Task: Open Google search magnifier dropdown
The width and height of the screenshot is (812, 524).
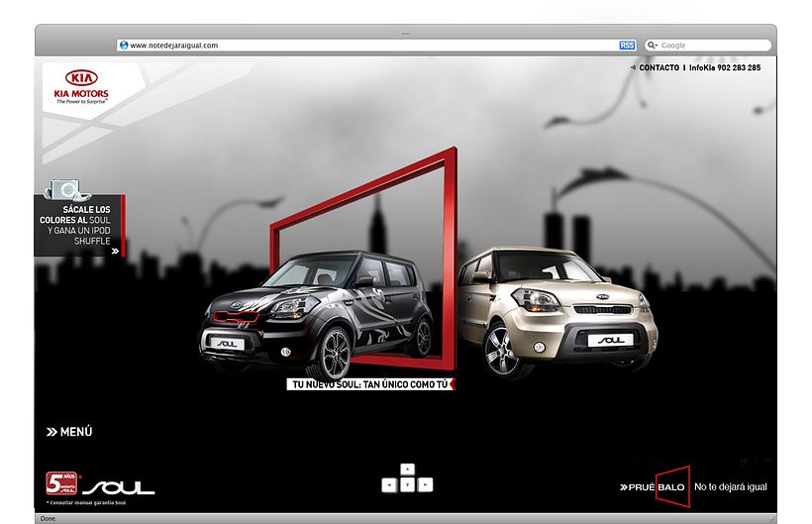Action: click(652, 45)
